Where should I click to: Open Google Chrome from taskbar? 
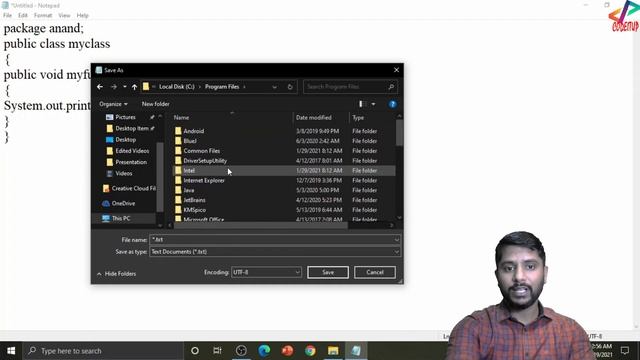pyautogui.click(x=310, y=351)
